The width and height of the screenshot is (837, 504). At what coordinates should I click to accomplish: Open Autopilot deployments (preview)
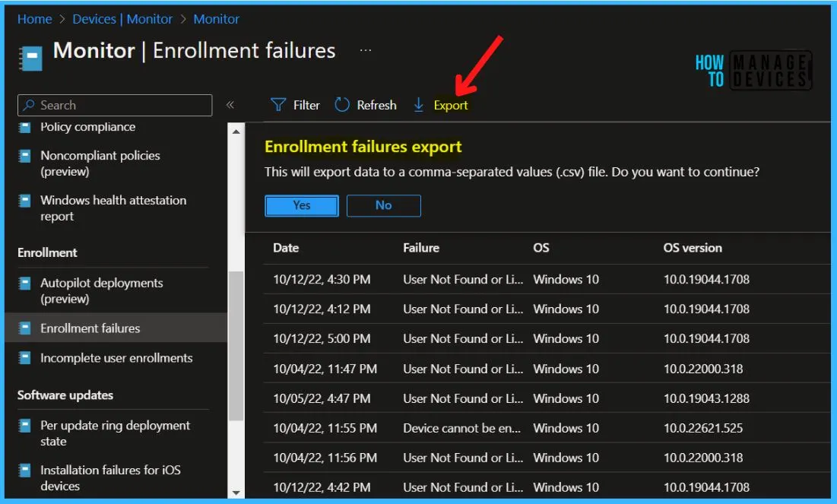point(101,291)
